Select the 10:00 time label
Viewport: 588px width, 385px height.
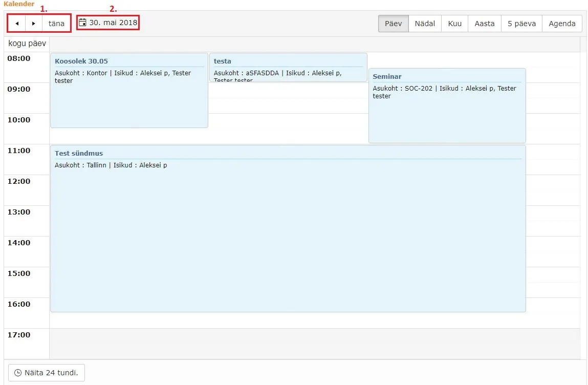point(19,120)
